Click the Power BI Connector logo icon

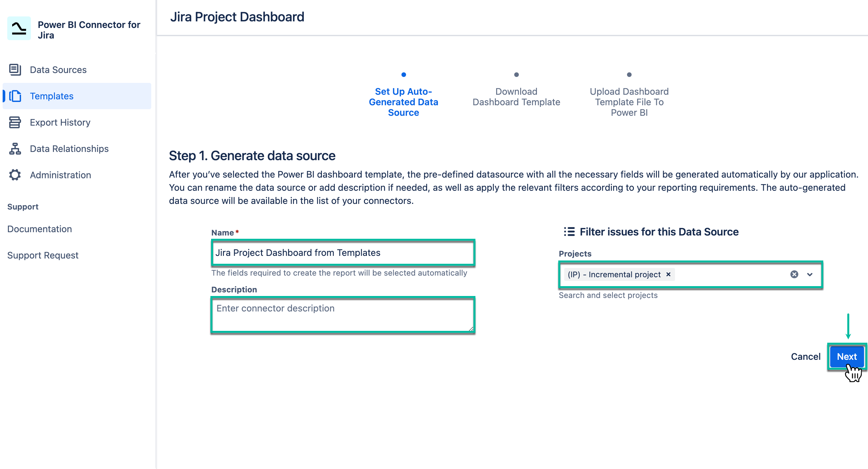pyautogui.click(x=19, y=29)
